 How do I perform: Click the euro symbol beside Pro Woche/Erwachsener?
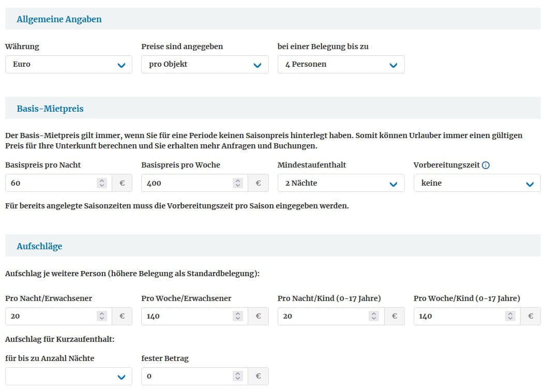[259, 316]
